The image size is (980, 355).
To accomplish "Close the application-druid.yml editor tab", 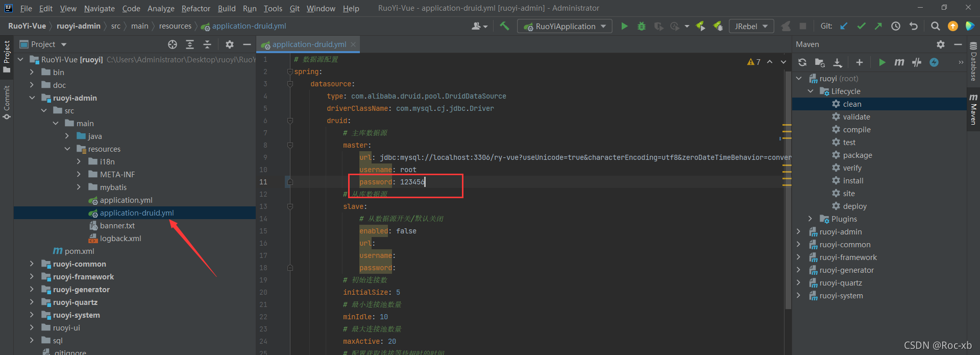I will [353, 44].
